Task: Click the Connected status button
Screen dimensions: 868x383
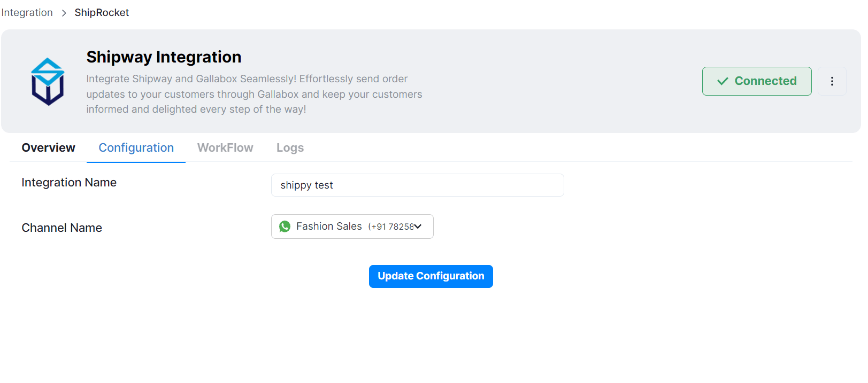Action: click(757, 81)
